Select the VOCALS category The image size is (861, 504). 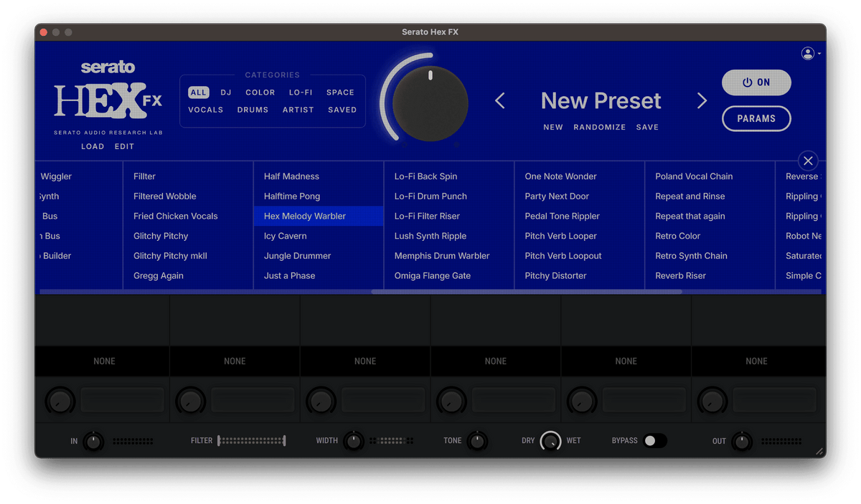click(206, 110)
